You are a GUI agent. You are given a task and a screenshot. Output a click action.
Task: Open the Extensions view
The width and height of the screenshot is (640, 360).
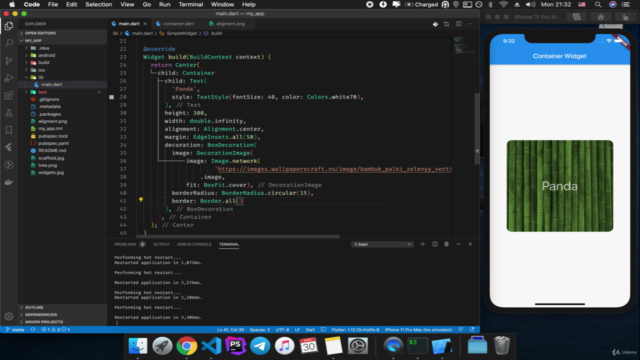point(9,96)
